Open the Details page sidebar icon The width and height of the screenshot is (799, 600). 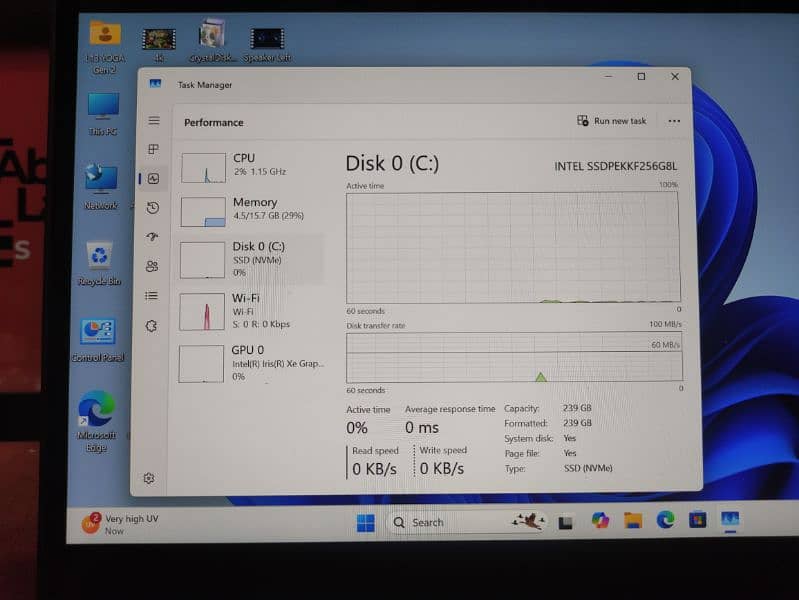pos(151,296)
